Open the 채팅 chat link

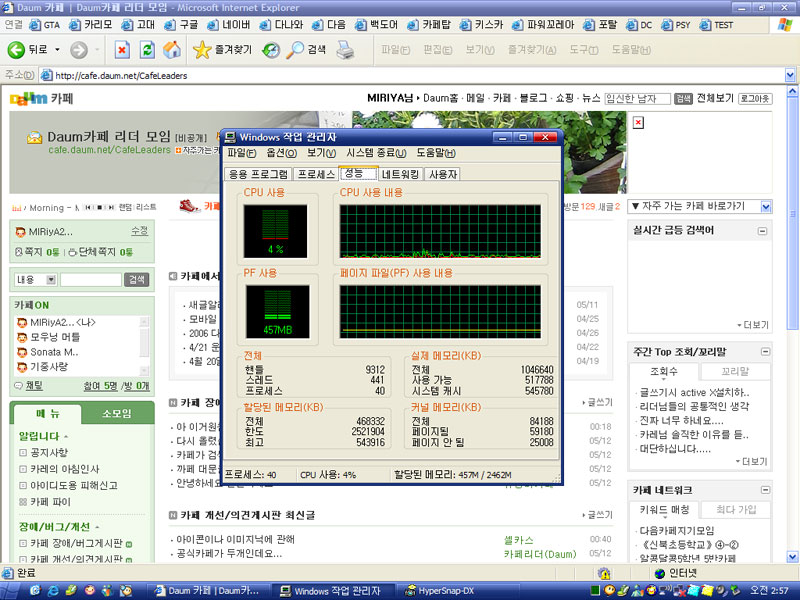(x=34, y=386)
